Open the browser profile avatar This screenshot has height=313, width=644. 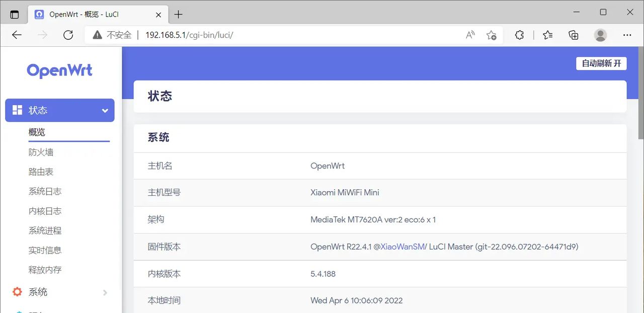[600, 35]
